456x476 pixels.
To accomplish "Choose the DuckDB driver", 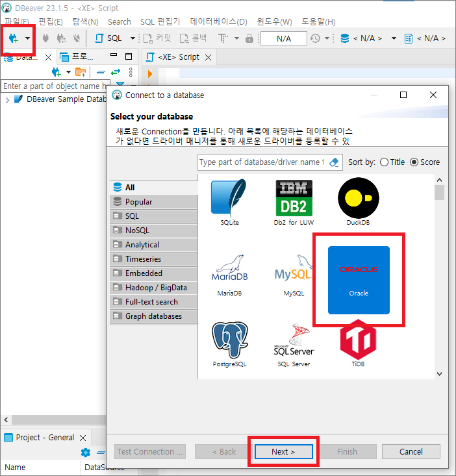I will pyautogui.click(x=359, y=201).
